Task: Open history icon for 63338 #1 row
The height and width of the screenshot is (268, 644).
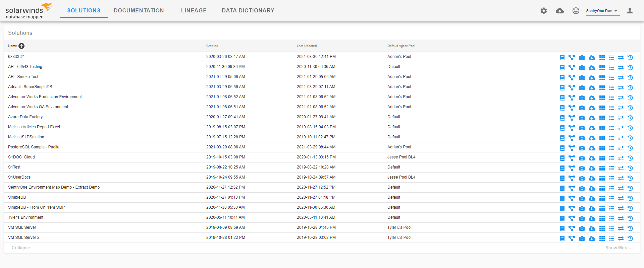Action: (x=630, y=58)
